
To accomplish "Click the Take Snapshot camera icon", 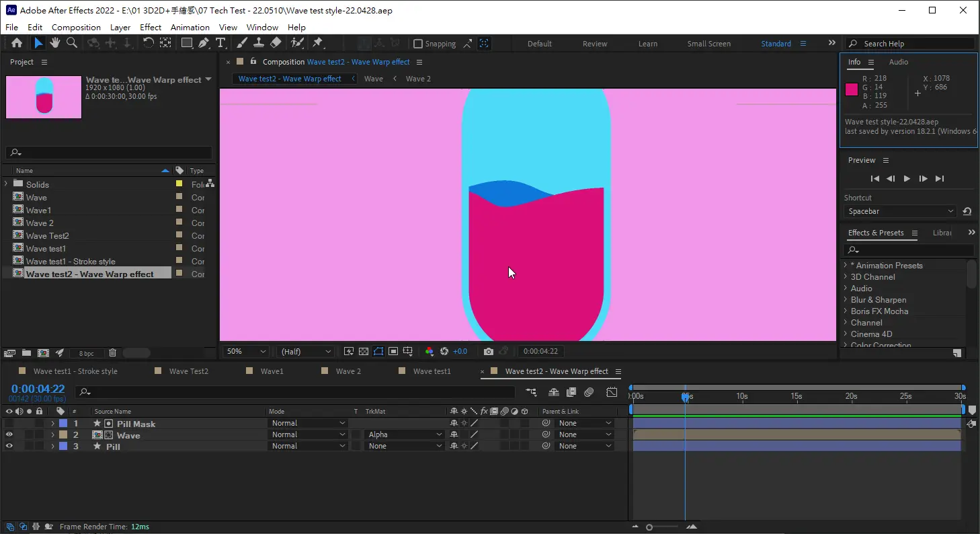I will (489, 352).
